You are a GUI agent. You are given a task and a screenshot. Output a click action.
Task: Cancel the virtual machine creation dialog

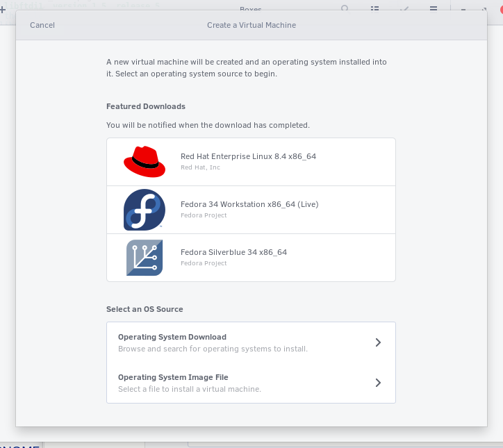click(42, 25)
